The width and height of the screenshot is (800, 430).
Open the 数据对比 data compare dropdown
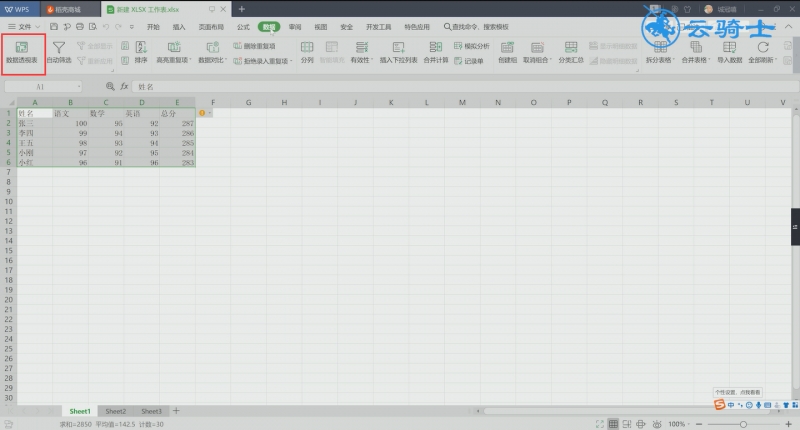click(212, 53)
